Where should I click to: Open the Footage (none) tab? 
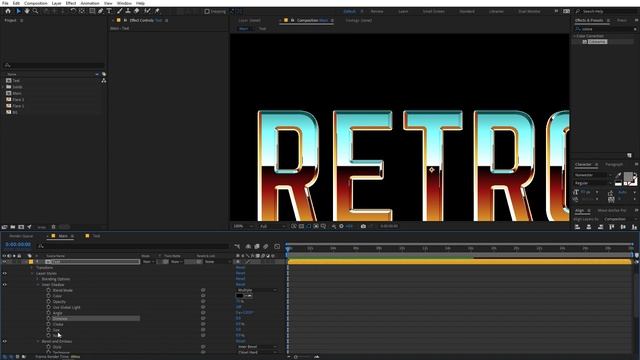tap(358, 20)
